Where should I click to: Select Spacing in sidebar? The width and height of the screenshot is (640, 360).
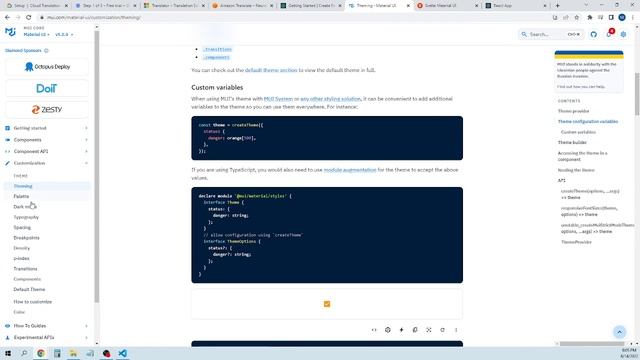tap(22, 227)
